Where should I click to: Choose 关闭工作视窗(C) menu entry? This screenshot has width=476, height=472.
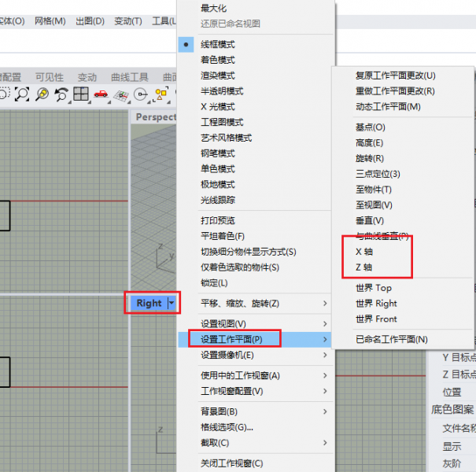(231, 463)
